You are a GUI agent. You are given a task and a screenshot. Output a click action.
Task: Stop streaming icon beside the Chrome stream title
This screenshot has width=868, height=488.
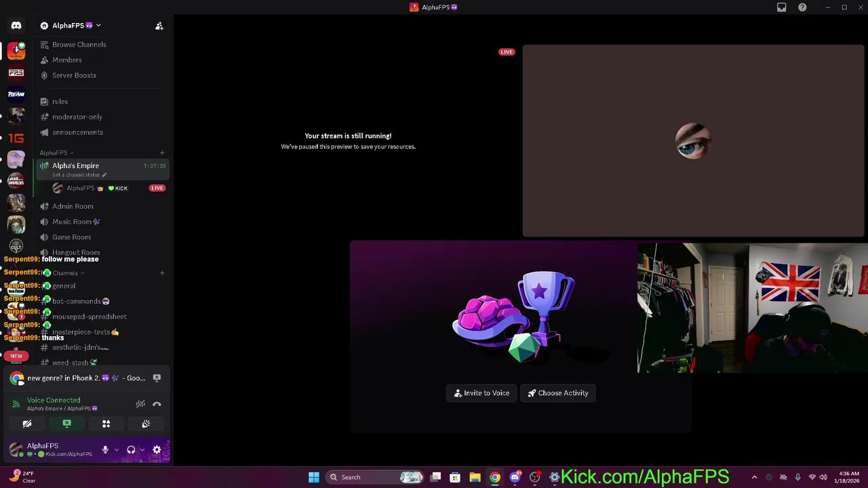tap(157, 378)
